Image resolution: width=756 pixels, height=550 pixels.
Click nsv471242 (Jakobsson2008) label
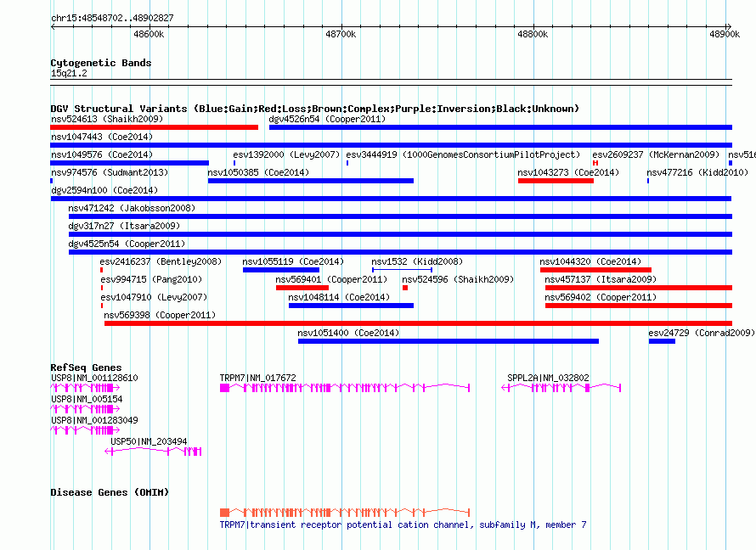(132, 208)
